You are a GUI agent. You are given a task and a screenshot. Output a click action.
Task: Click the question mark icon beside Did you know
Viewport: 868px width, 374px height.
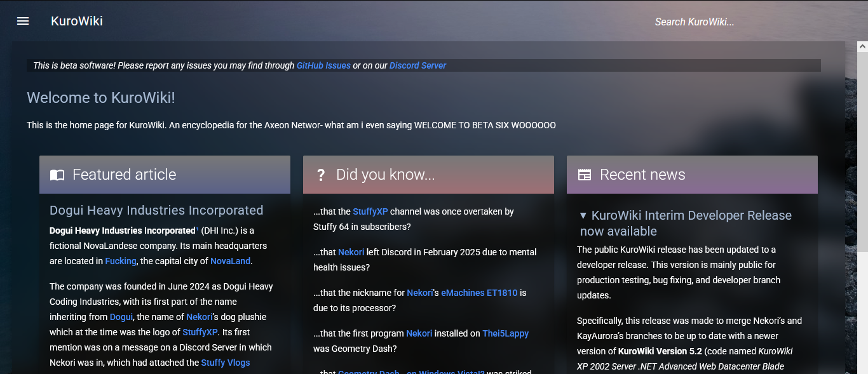[x=320, y=175]
